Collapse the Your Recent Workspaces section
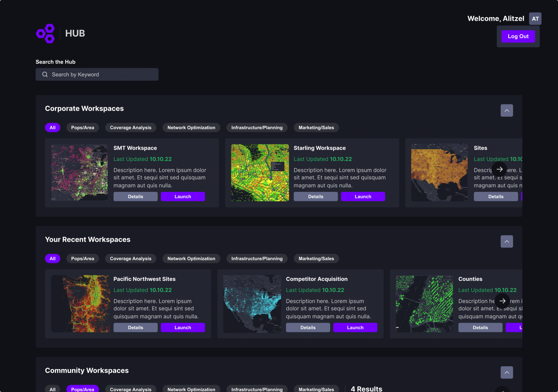 click(x=506, y=242)
